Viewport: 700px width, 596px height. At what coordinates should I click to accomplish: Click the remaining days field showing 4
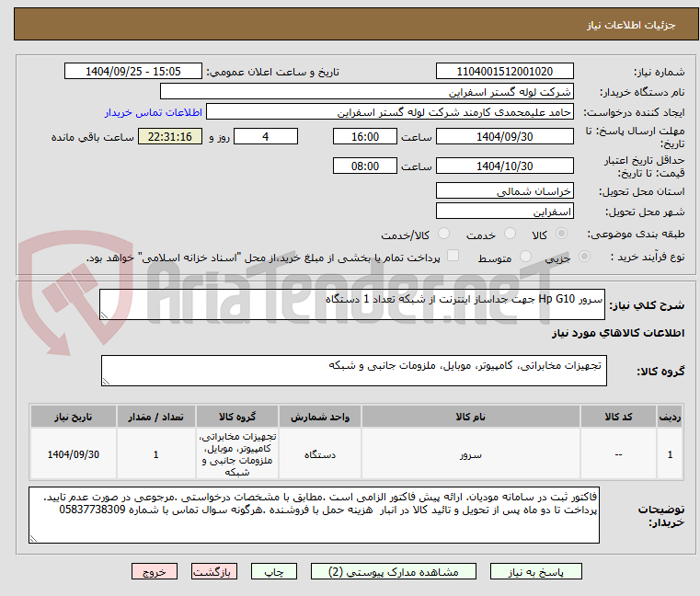pos(266,137)
